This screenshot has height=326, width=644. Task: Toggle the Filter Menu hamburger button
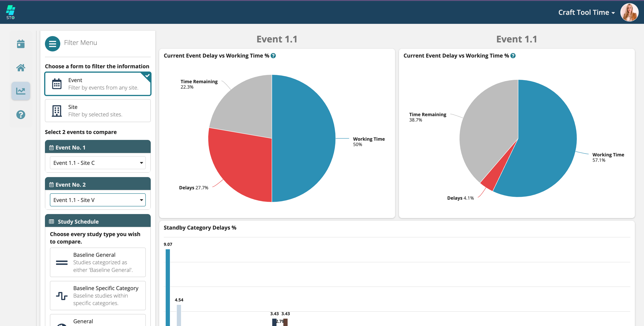[x=52, y=44]
